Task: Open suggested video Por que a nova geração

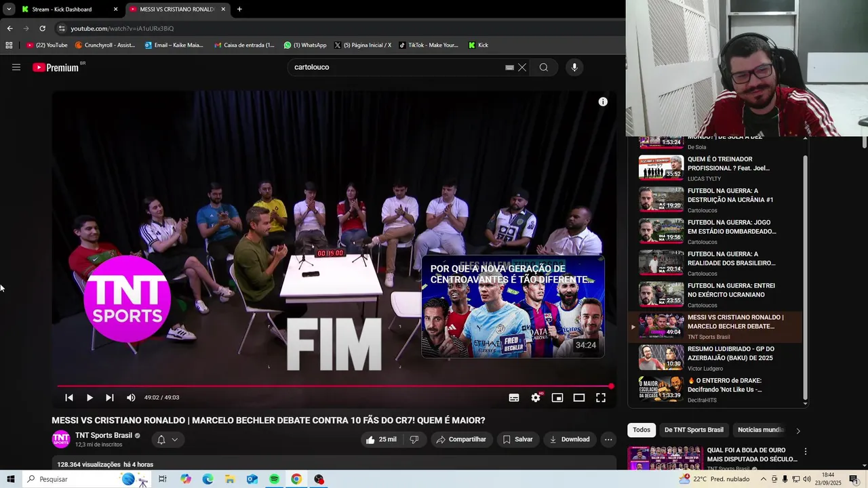Action: [513, 306]
